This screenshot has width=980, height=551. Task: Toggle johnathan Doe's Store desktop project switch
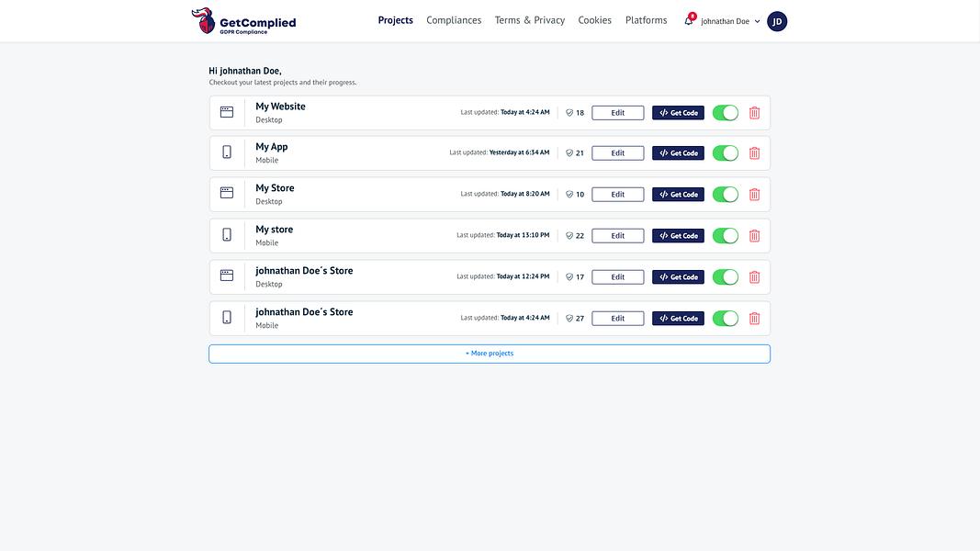pyautogui.click(x=726, y=276)
